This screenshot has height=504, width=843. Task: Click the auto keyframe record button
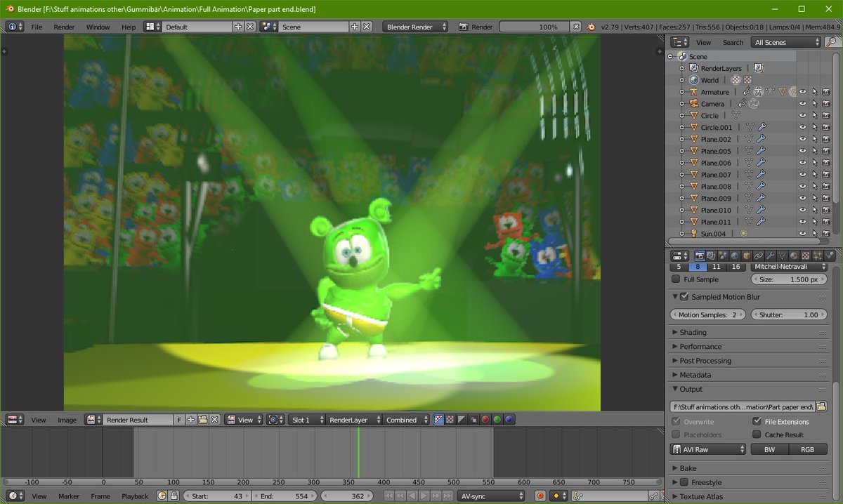(540, 496)
